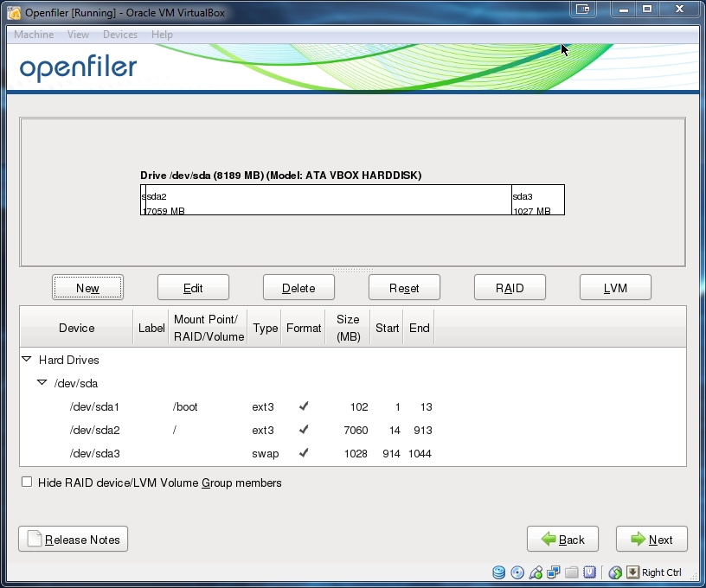Select the /dev/sda3 swap partition row
The height and width of the screenshot is (588, 706).
tap(94, 453)
